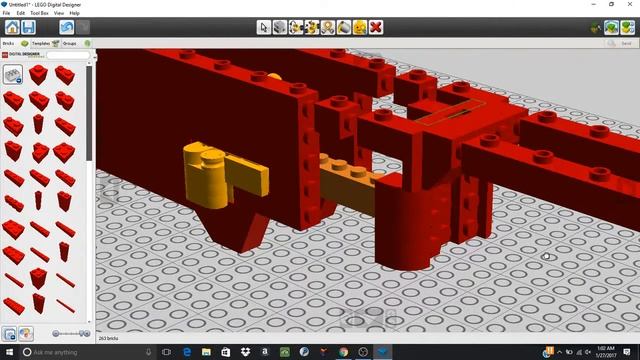Open the Action Center notification icon
Screen dimensions: 640x360
coord(627,352)
